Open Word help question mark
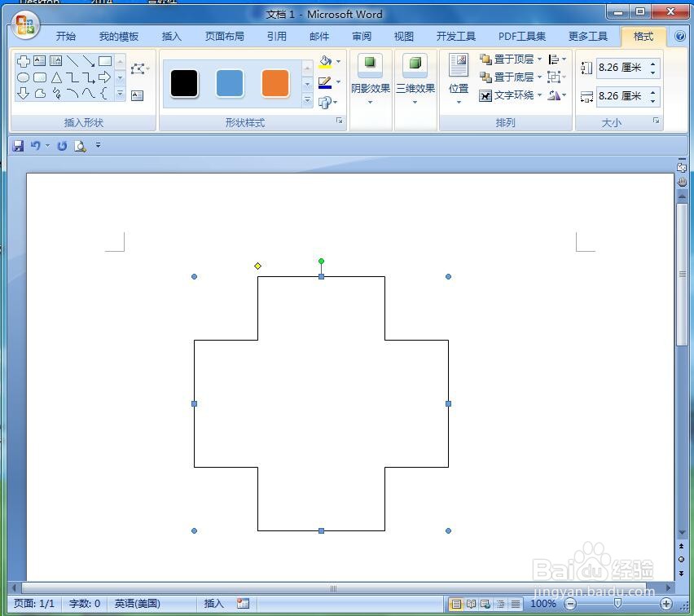The height and width of the screenshot is (616, 694). [680, 36]
